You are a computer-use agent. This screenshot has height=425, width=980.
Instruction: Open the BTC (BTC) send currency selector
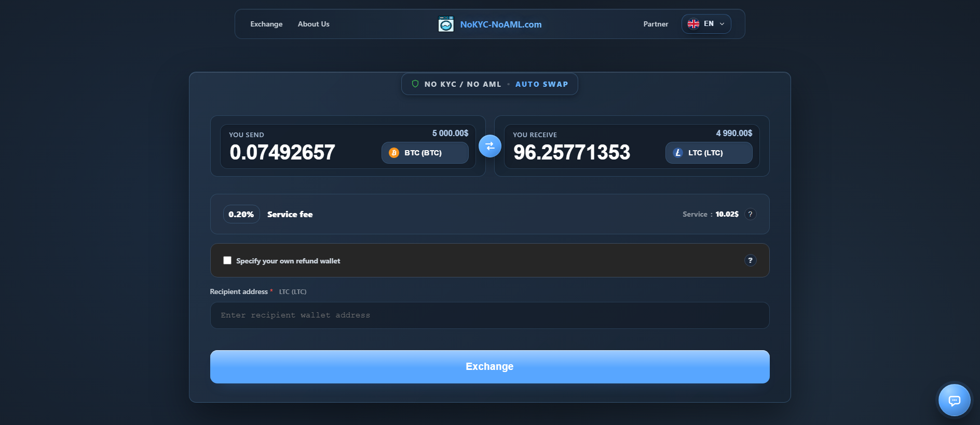[425, 153]
